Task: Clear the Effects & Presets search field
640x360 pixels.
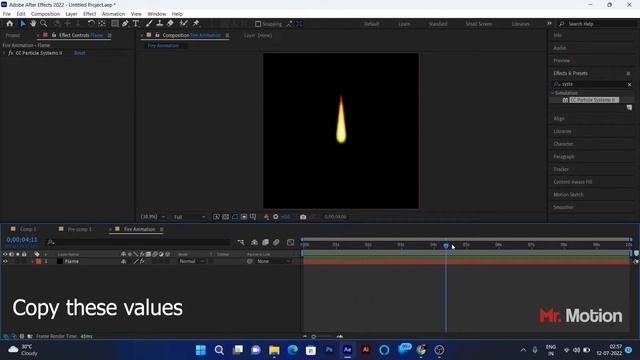Action: tap(629, 84)
